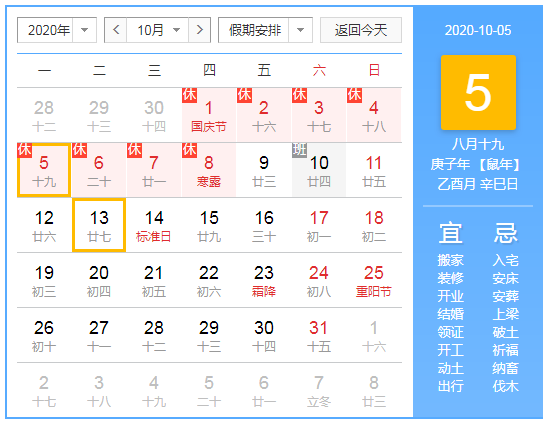Viewport: 547px width, 421px height.
Task: Open the 假期安排 holiday schedule dropdown
Action: tap(265, 30)
